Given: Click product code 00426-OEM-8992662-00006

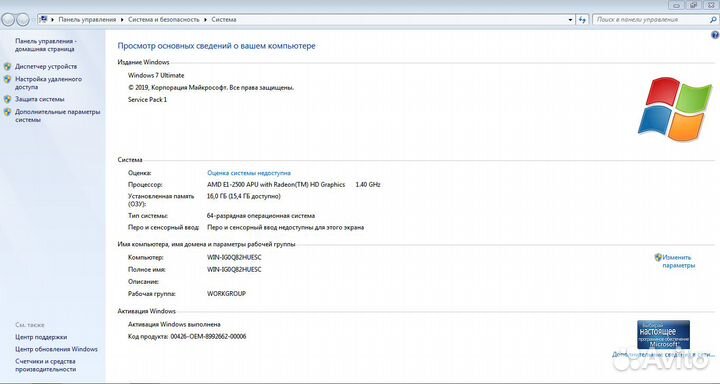Looking at the screenshot, I should point(208,337).
